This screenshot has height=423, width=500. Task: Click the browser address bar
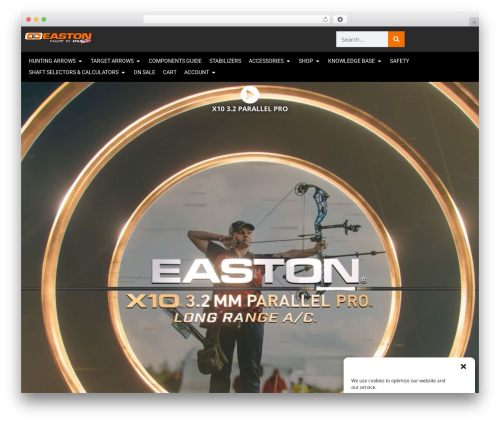point(237,20)
